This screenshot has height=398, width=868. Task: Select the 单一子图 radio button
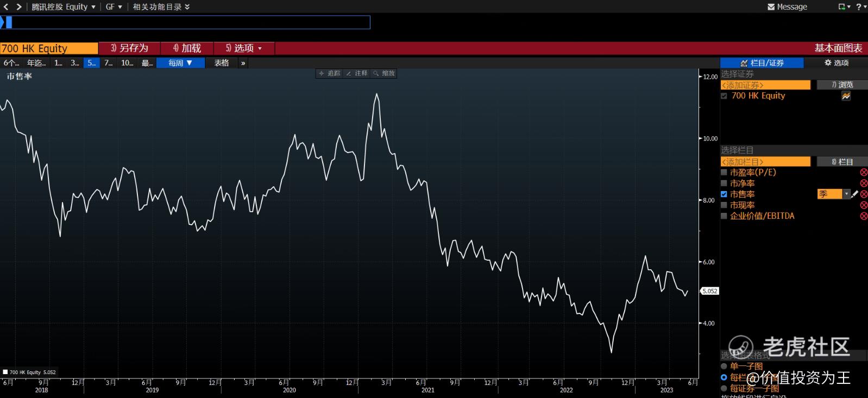coord(724,367)
